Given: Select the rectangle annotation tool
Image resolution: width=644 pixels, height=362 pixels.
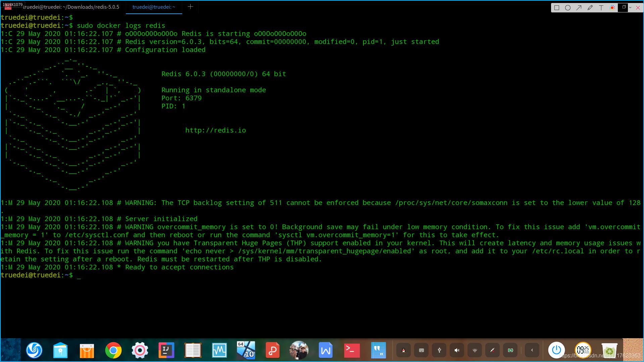Looking at the screenshot, I should (557, 8).
